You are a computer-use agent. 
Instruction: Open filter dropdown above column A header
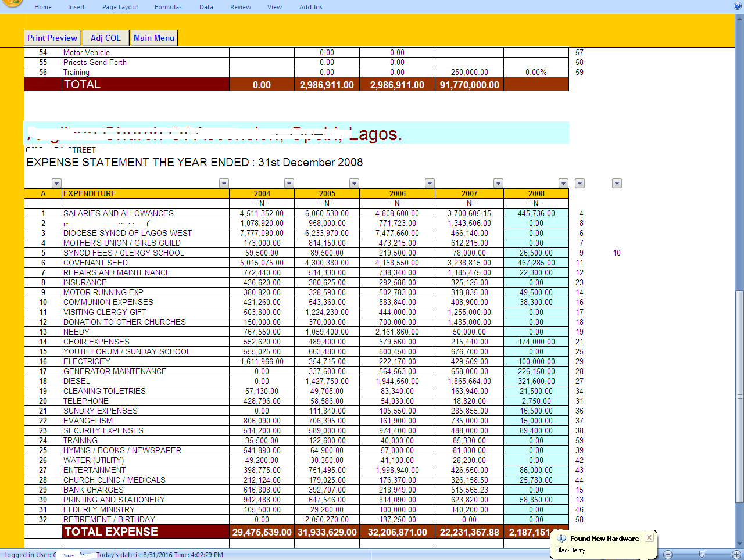(x=56, y=184)
